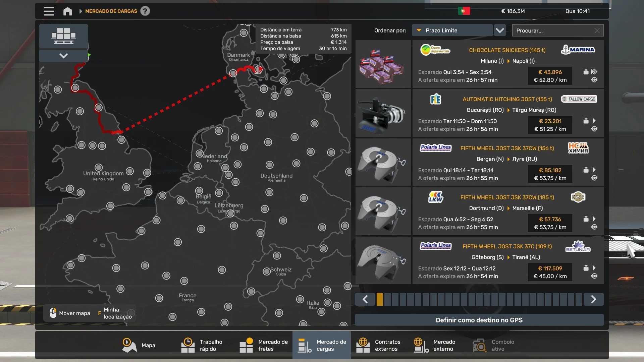Click the Portugal flag icon
Viewport: 644px width, 362px height.
tap(464, 11)
